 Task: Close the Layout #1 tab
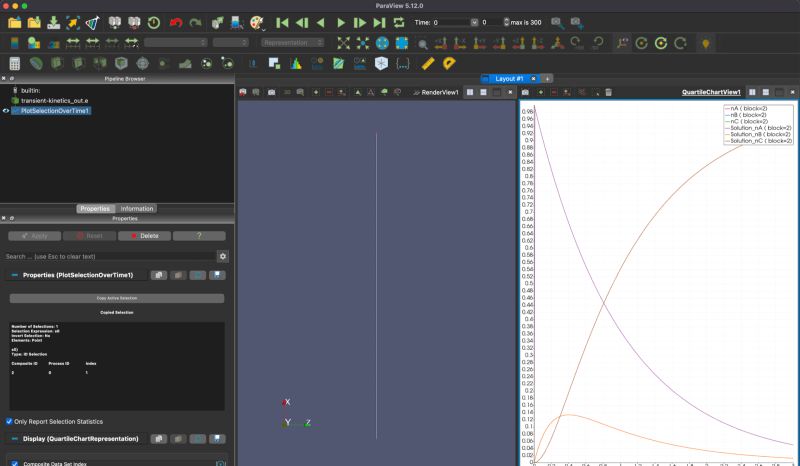pos(533,79)
